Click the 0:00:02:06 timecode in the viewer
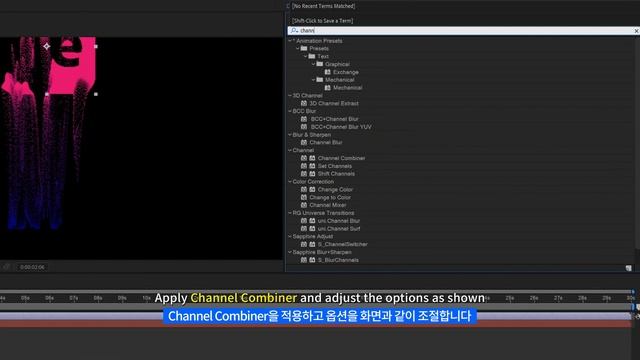 click(32, 267)
